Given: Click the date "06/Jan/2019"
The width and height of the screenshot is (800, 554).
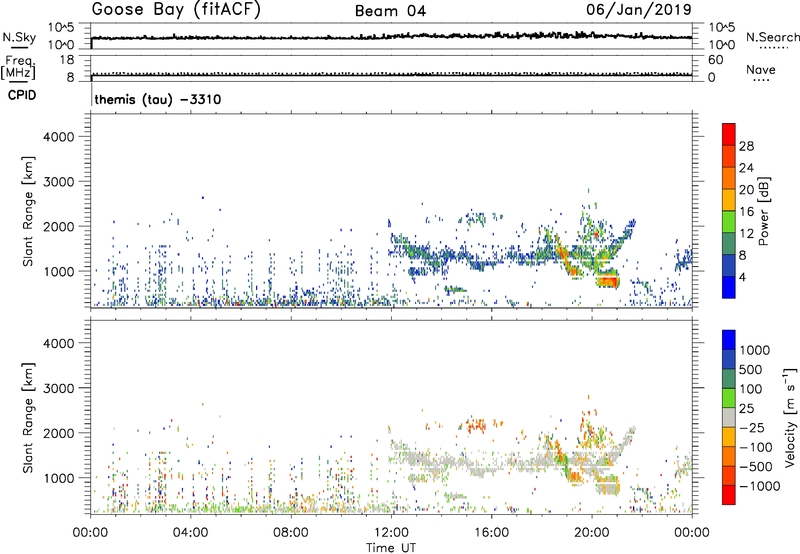Looking at the screenshot, I should [639, 10].
